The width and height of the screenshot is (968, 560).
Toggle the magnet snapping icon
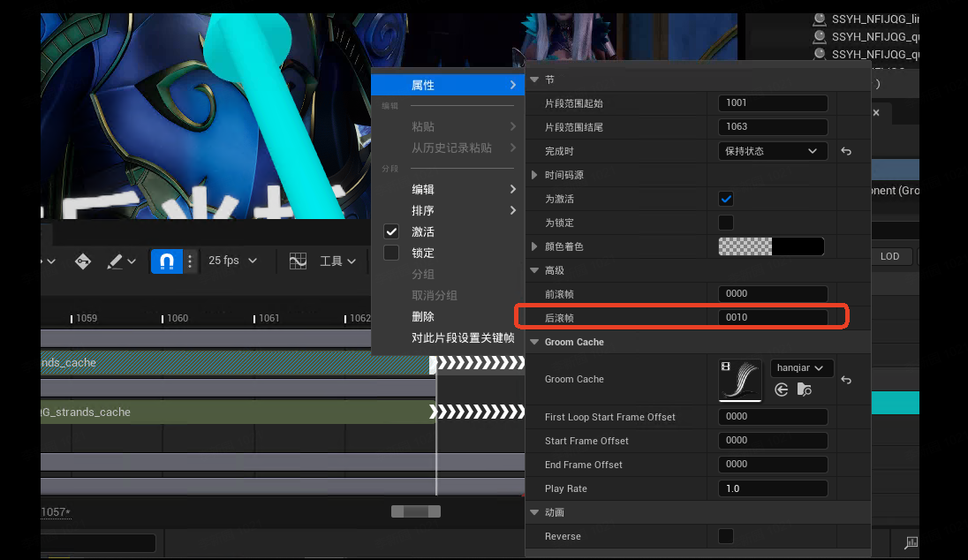[x=167, y=261]
